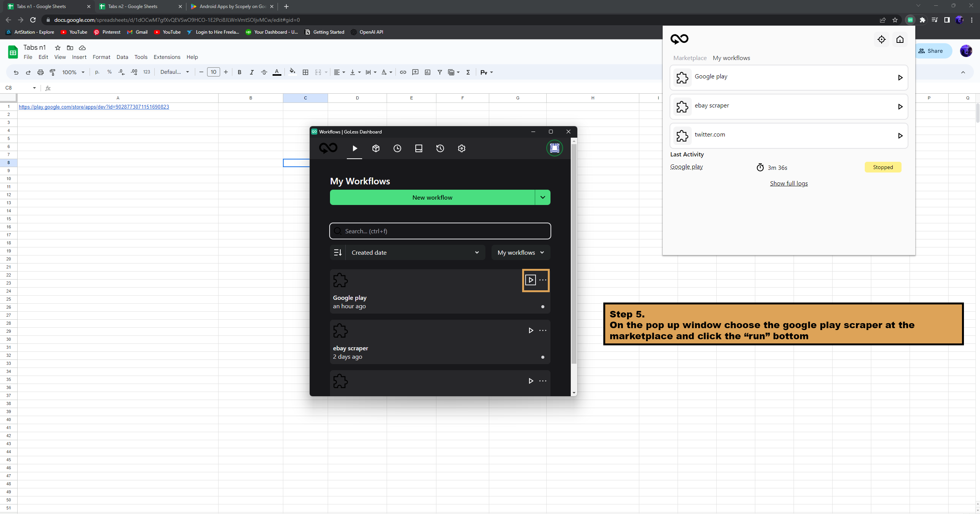The image size is (980, 514).
Task: Open the Extensions menu
Action: pos(167,57)
